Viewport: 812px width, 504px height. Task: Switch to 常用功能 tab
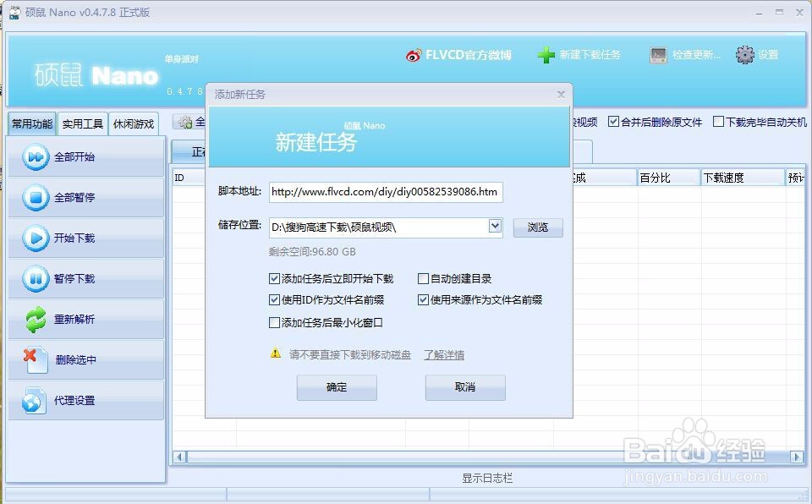point(32,123)
